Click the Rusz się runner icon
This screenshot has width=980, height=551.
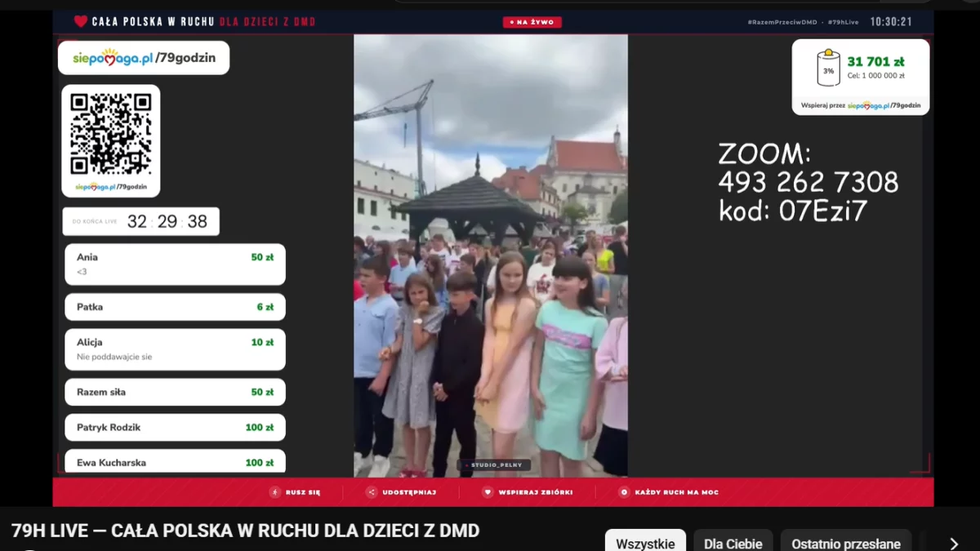point(275,492)
